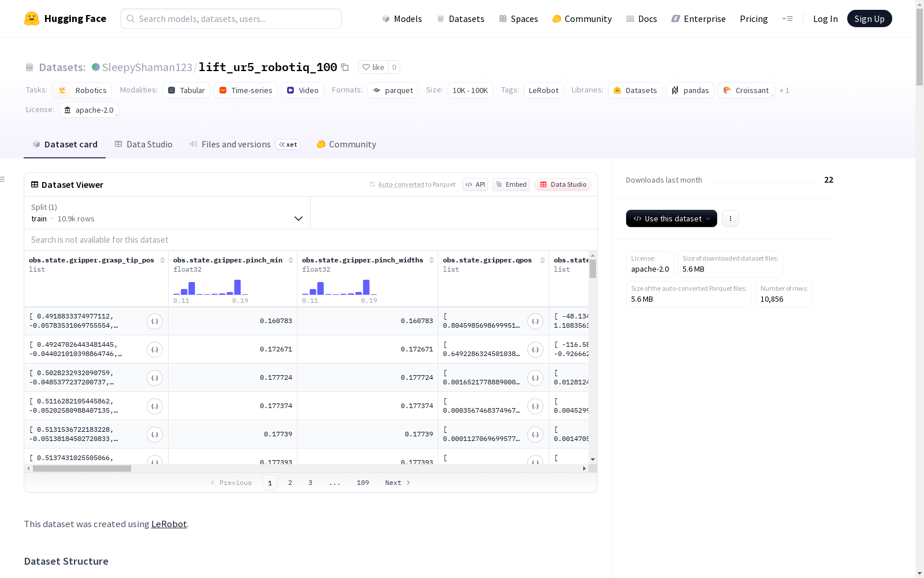The width and height of the screenshot is (924, 578).
Task: Expand JSON for grasp_tip_pos 0.5116282105445862 cell
Action: 155,406
